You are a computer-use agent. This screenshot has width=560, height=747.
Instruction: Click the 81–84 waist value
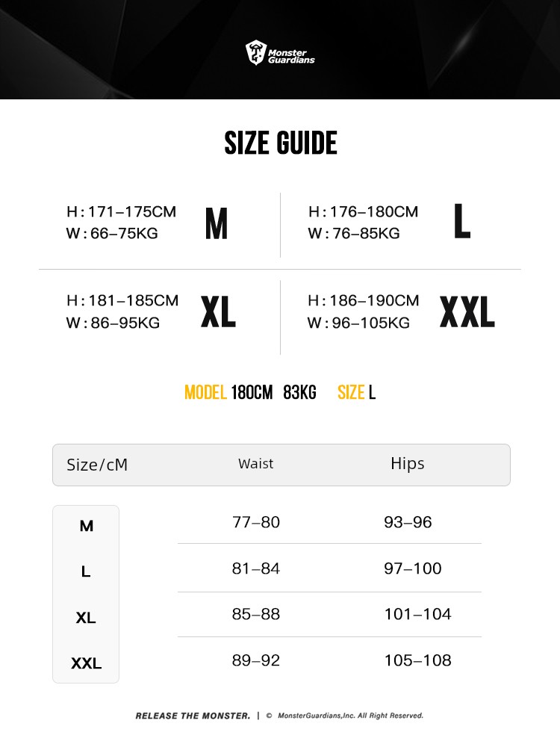tap(256, 568)
